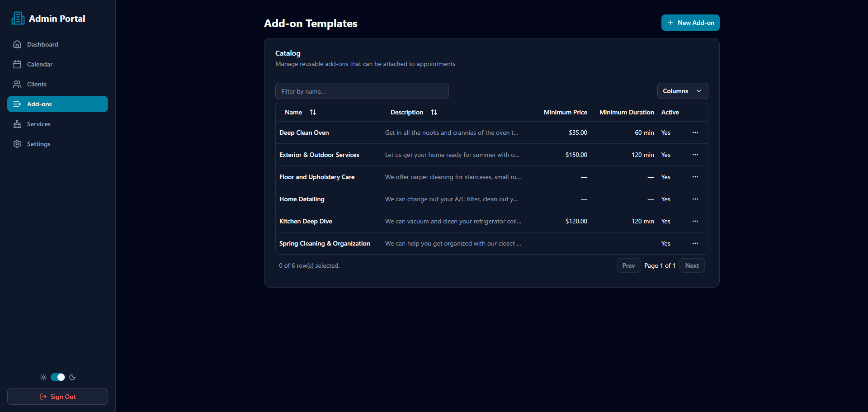Select the Clients icon
This screenshot has width=868, height=412.
click(x=17, y=84)
